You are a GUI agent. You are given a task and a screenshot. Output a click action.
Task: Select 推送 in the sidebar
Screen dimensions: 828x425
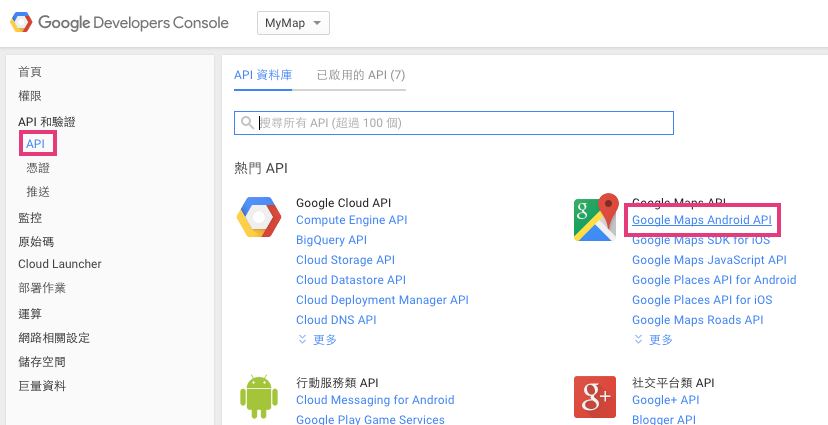[x=38, y=192]
